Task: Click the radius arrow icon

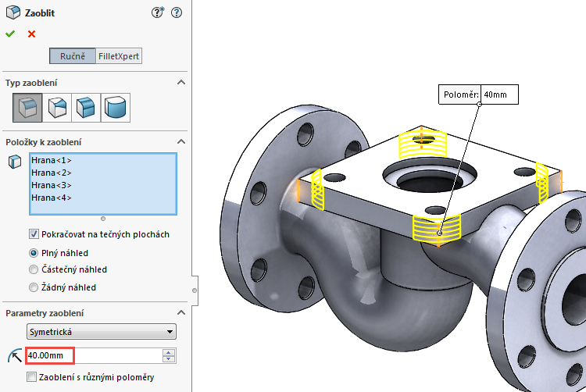Action: pyautogui.click(x=15, y=356)
